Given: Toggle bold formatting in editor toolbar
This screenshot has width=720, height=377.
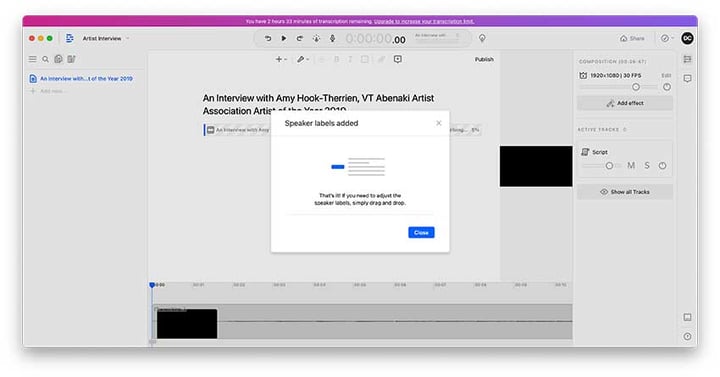Looking at the screenshot, I should click(337, 59).
